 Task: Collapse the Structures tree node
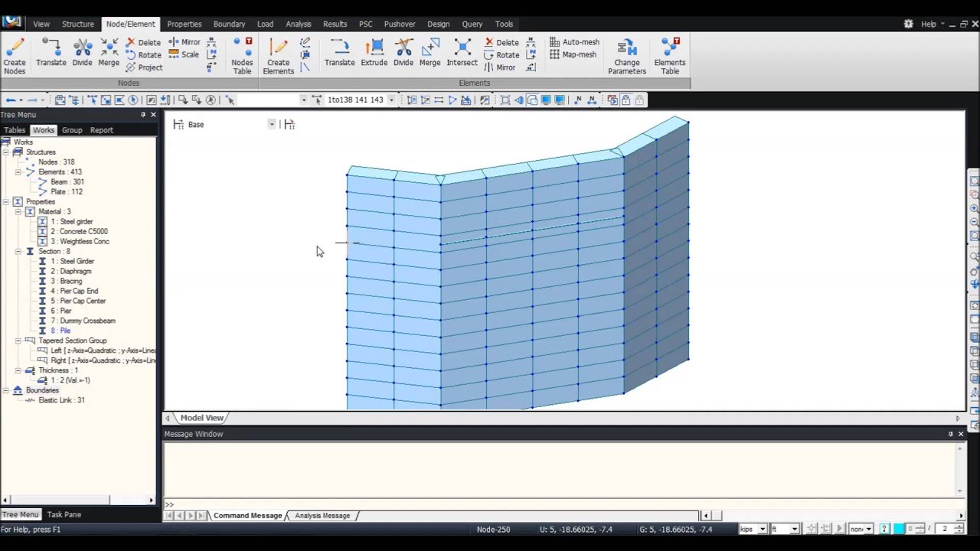click(6, 152)
